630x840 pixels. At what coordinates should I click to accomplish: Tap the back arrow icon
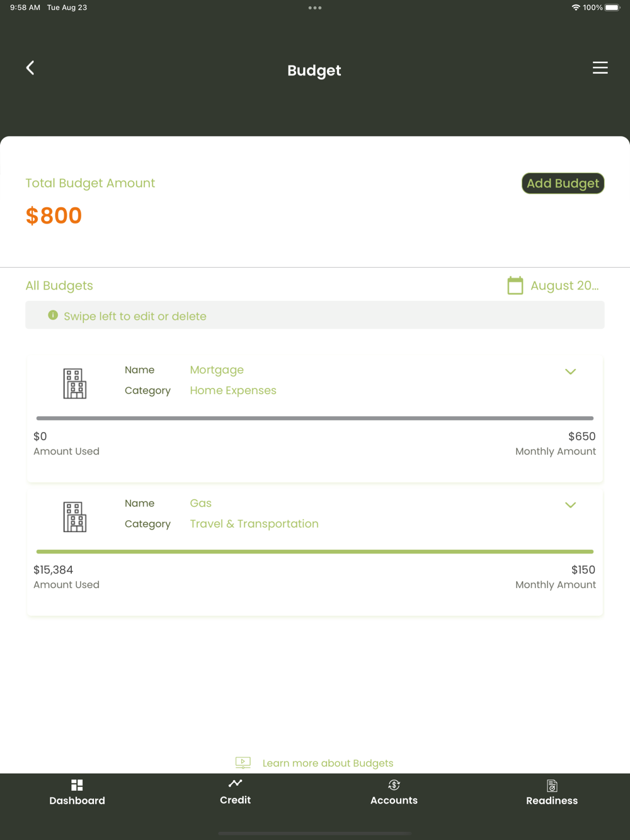30,68
